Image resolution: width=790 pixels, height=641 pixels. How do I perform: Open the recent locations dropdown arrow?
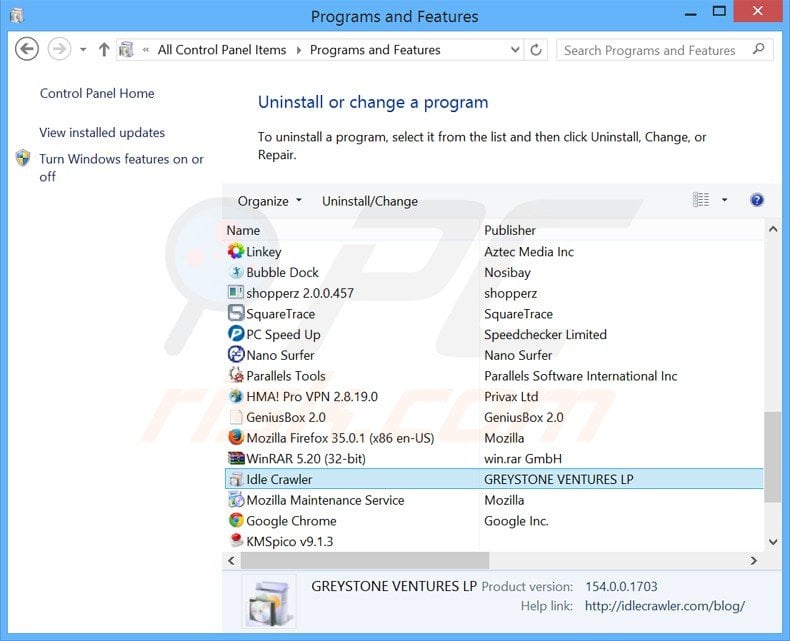click(x=83, y=49)
